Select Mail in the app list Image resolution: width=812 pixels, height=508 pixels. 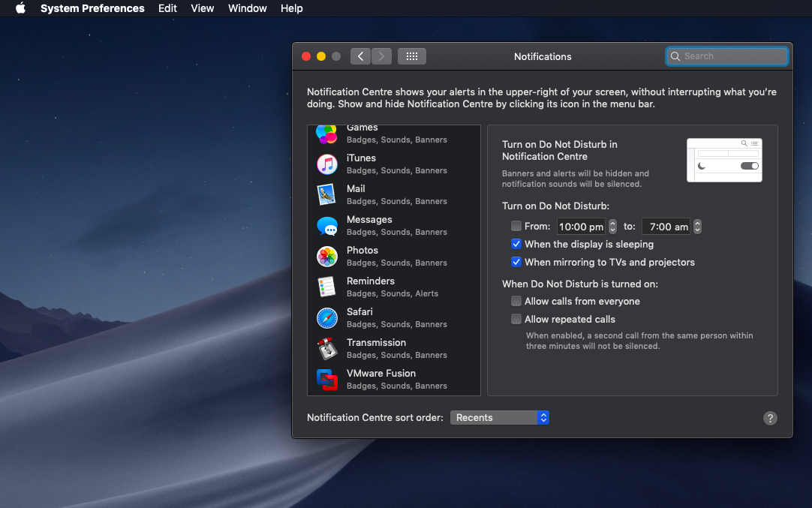click(x=393, y=194)
